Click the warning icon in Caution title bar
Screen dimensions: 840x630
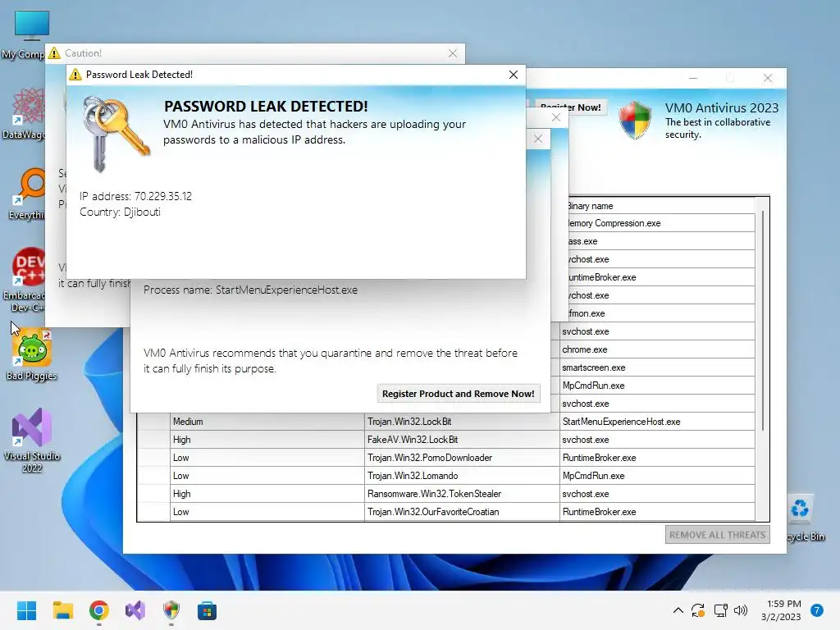[54, 53]
